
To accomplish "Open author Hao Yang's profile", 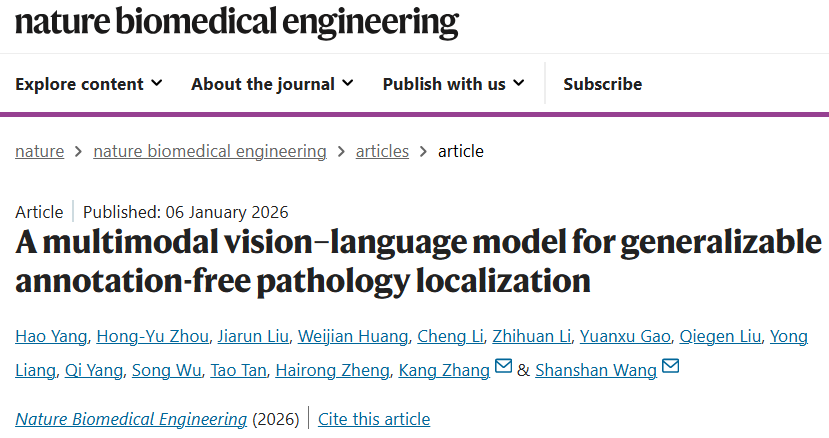I will [x=50, y=335].
